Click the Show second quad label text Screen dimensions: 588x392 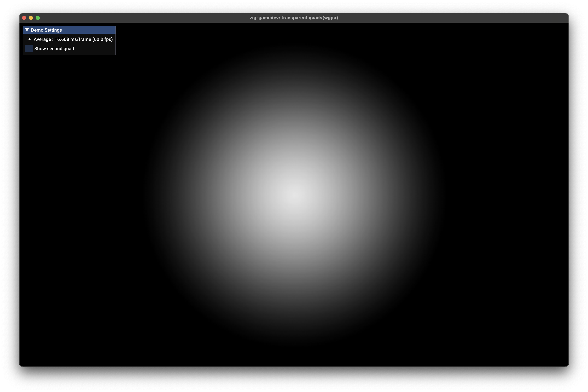[x=54, y=48]
